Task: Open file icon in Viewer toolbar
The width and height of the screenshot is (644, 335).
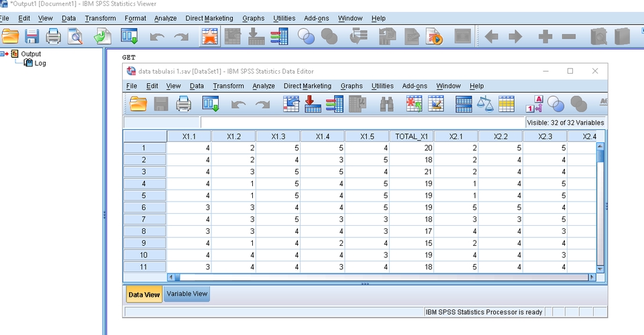Action: pos(10,36)
